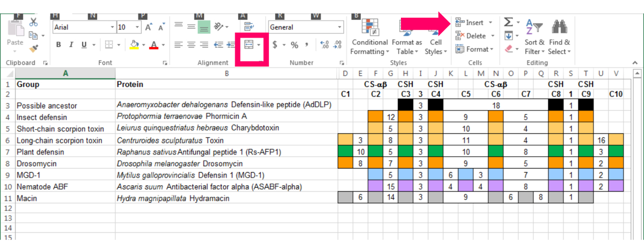Toggle Italic formatting
The width and height of the screenshot is (644, 250).
71,45
